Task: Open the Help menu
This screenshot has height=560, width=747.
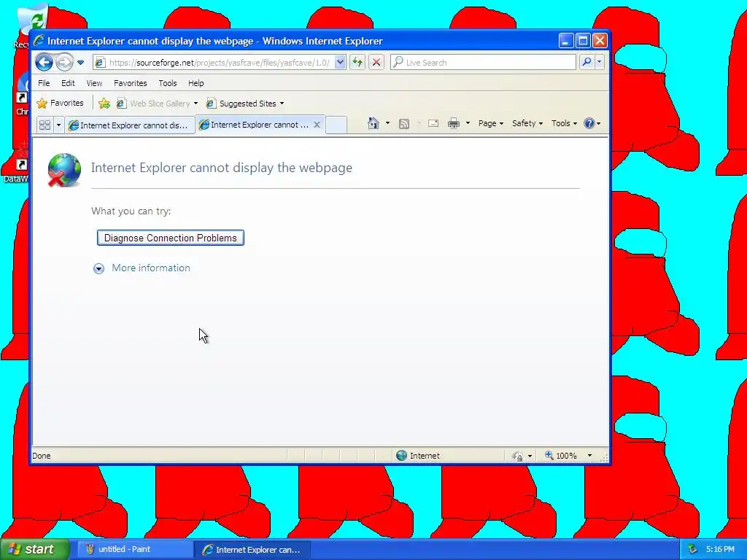Action: click(x=196, y=83)
